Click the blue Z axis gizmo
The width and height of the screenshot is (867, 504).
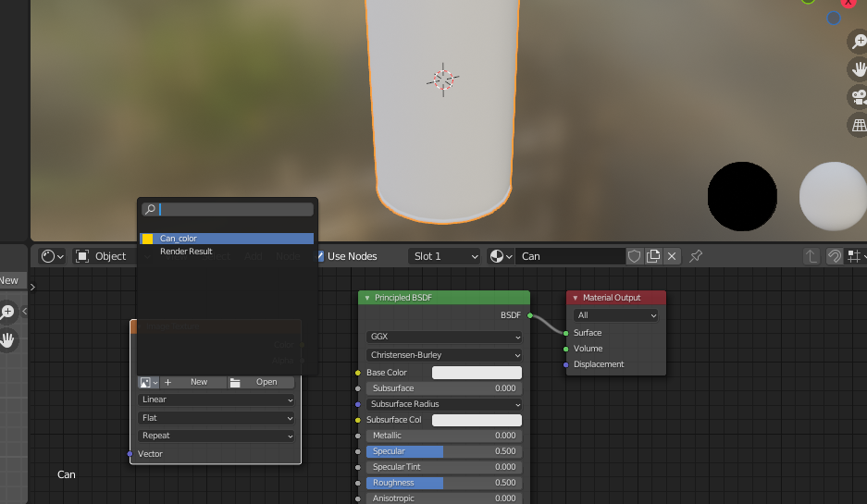click(834, 18)
